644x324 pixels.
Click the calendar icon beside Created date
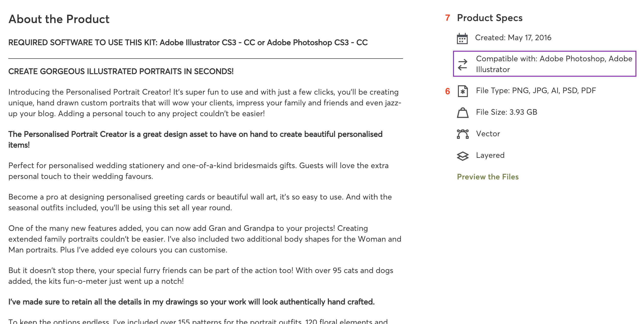click(x=462, y=38)
